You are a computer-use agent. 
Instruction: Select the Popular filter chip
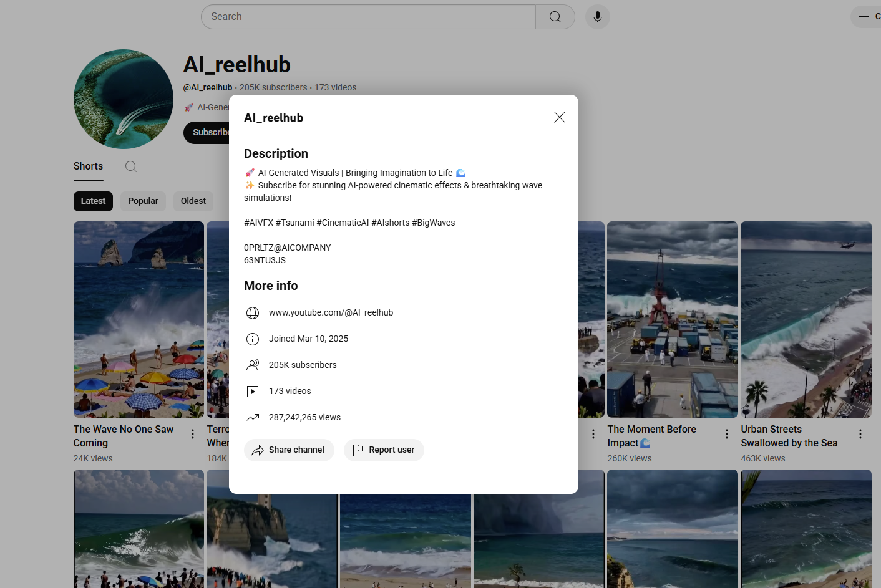(x=143, y=201)
